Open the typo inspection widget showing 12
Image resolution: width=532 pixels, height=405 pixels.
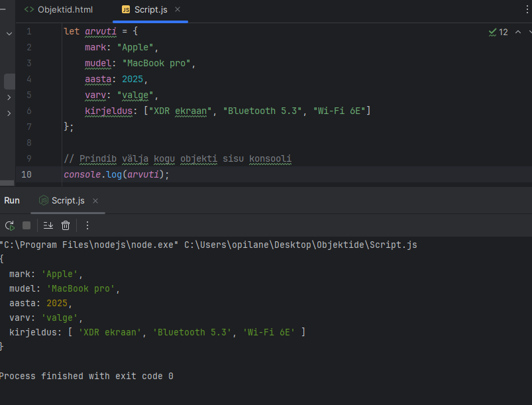(498, 32)
